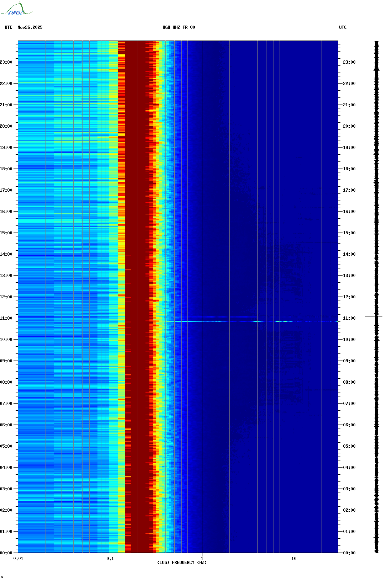
Task: Click the 17:00 time label on right axis
Action: 349,190
